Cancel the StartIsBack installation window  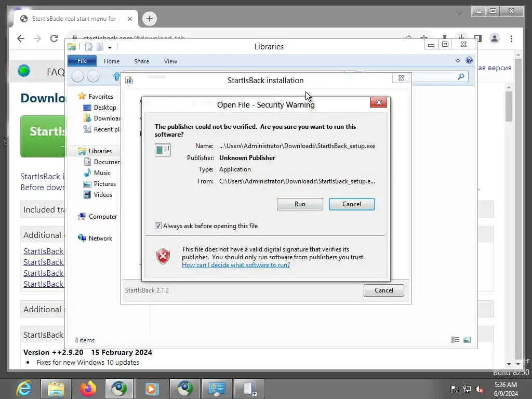384,290
